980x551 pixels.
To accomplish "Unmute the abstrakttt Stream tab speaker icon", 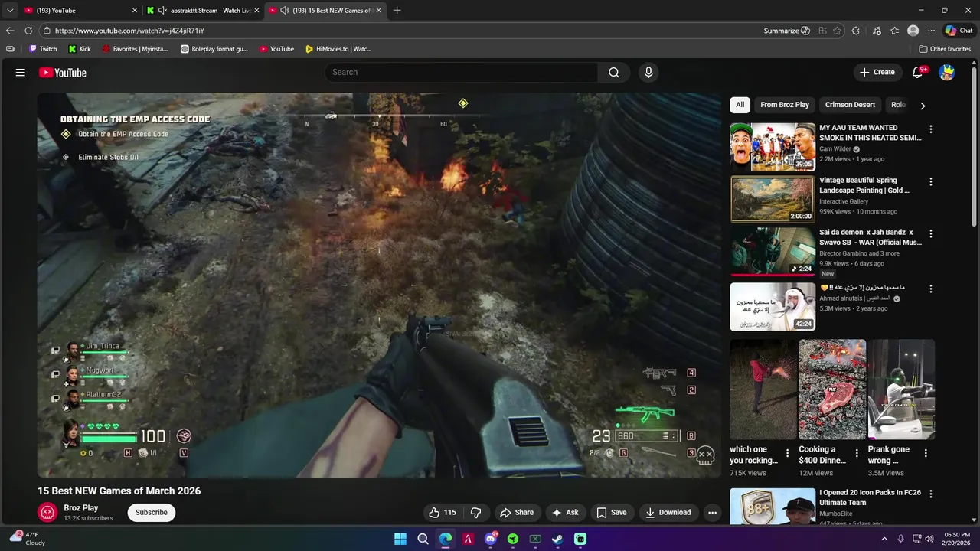I will click(162, 11).
